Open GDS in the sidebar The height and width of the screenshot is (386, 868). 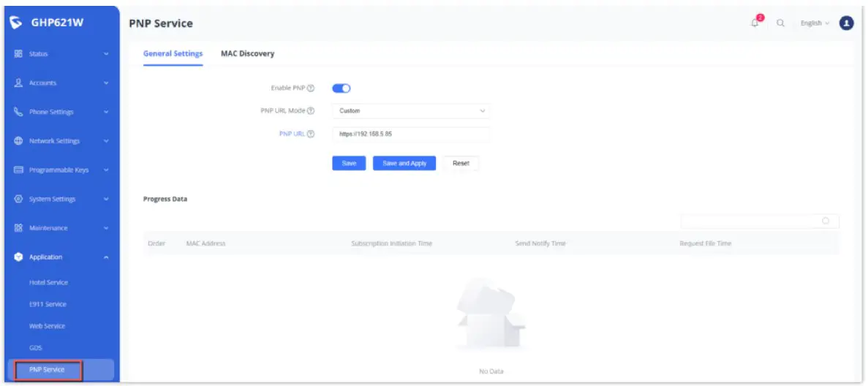tap(35, 348)
